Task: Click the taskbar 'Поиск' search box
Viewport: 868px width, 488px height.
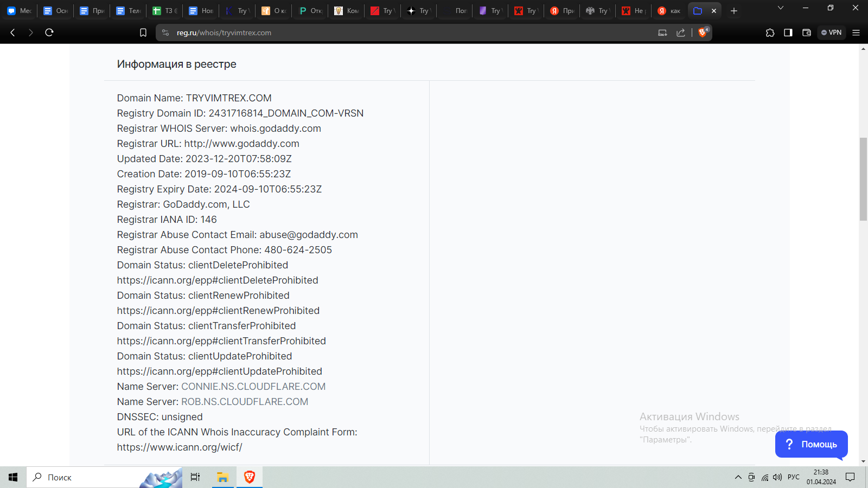Action: pyautogui.click(x=104, y=477)
